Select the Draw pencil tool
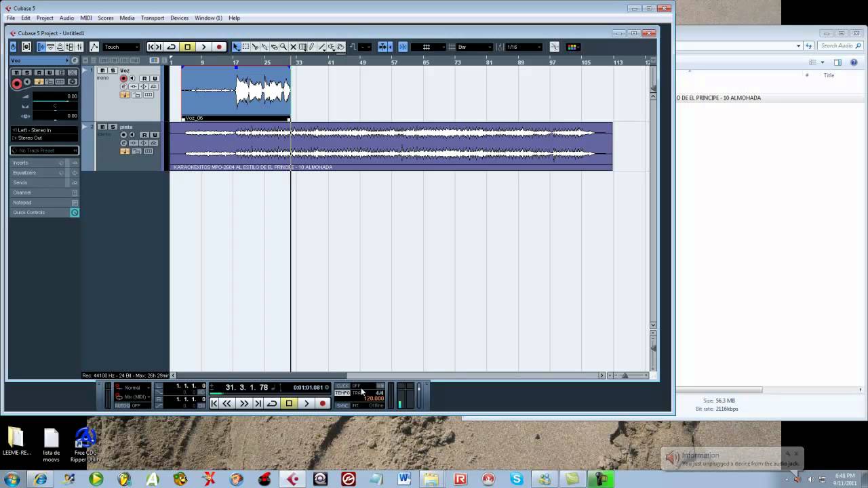 click(312, 47)
